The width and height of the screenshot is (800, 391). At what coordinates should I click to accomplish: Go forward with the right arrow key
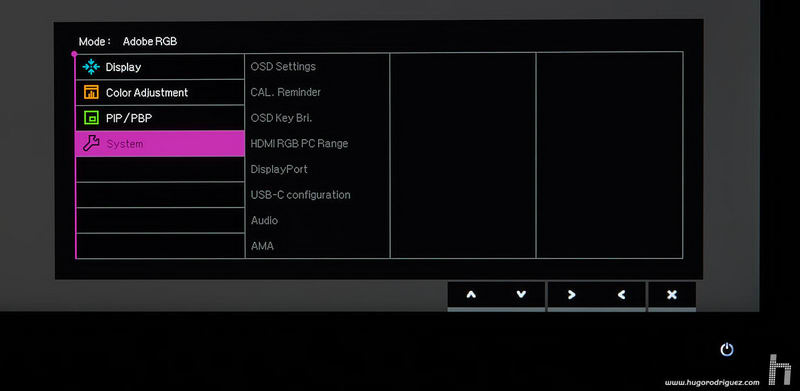tap(571, 295)
